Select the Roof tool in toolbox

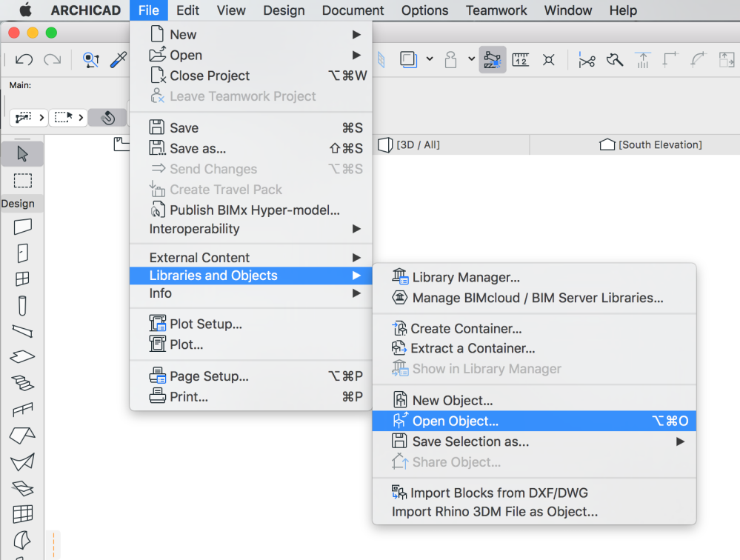tap(22, 436)
